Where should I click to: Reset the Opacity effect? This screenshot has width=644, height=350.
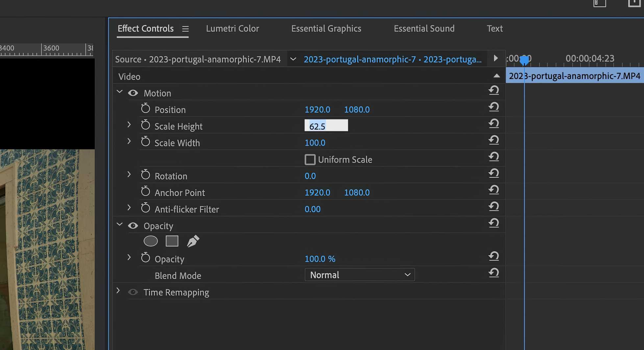point(494,223)
